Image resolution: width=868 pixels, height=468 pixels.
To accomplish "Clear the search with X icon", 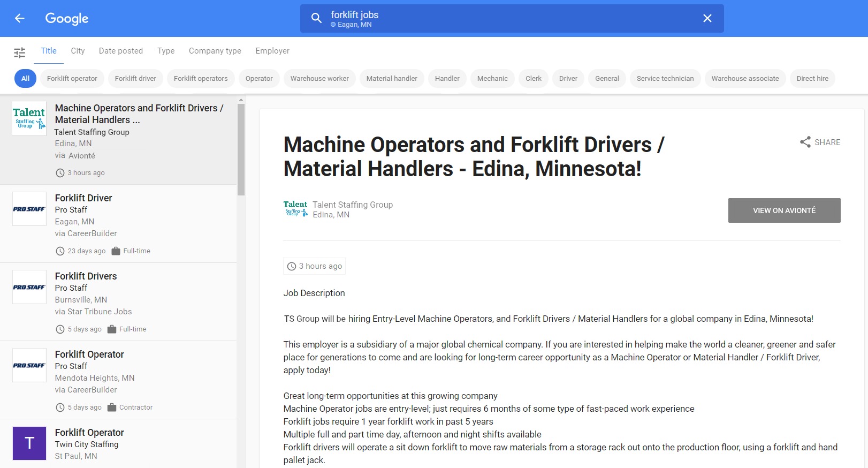I will click(x=707, y=18).
